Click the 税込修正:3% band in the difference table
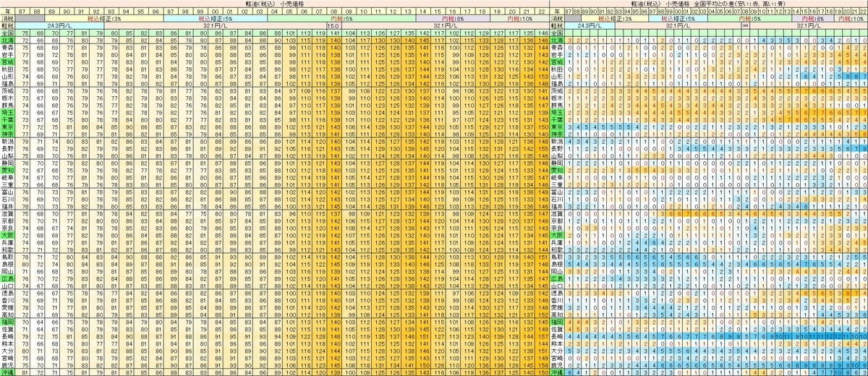Screen dimensions: 868x376 point(616,19)
